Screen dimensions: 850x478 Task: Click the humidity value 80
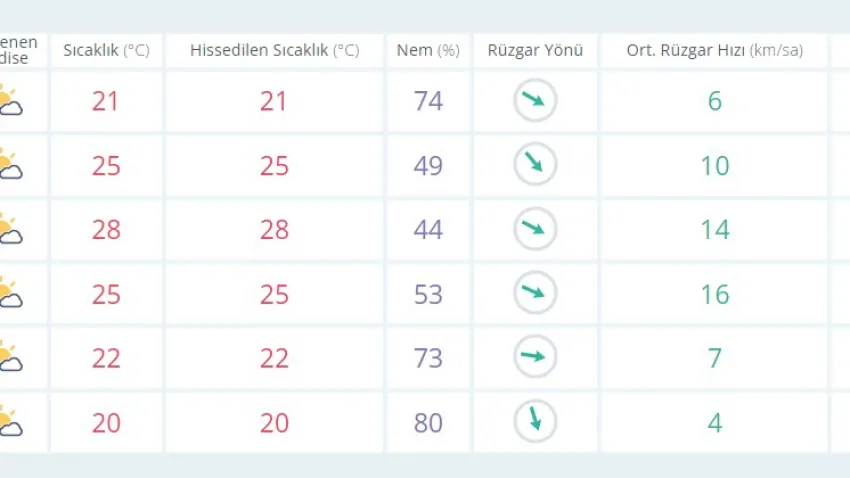[428, 423]
